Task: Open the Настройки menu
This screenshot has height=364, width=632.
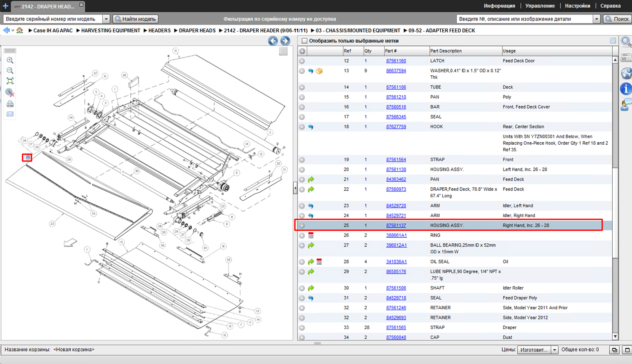Action: (x=578, y=6)
